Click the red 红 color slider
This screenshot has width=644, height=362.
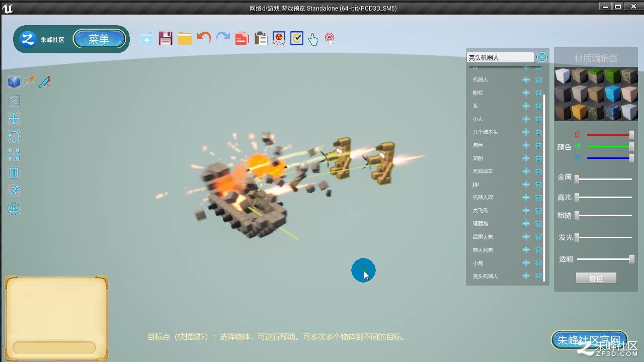[x=609, y=135]
